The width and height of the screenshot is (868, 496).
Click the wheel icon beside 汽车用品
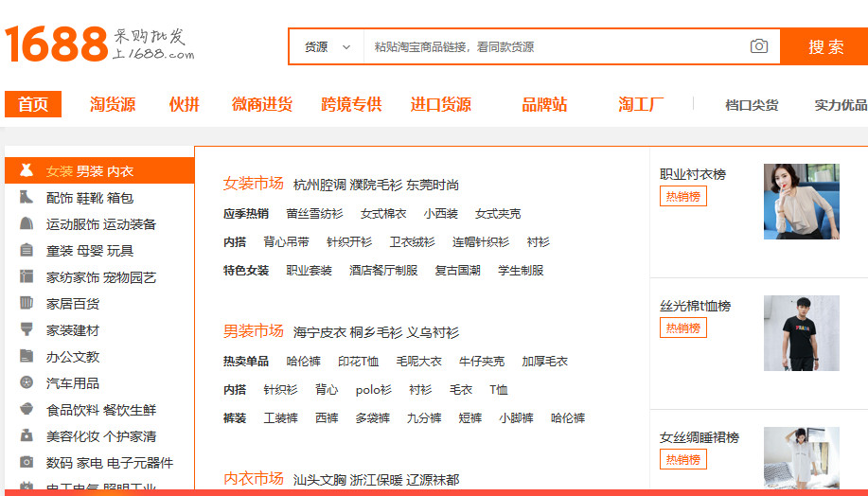click(x=26, y=382)
